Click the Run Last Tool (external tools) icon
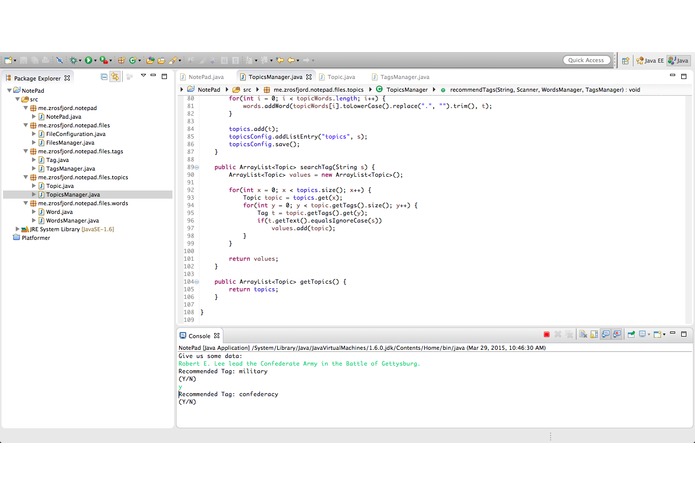Image resolution: width=695 pixels, height=494 pixels. click(x=103, y=60)
